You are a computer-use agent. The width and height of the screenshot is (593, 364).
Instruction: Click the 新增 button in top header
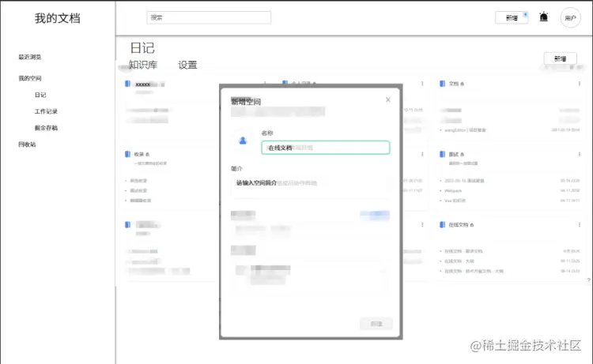[x=512, y=17]
